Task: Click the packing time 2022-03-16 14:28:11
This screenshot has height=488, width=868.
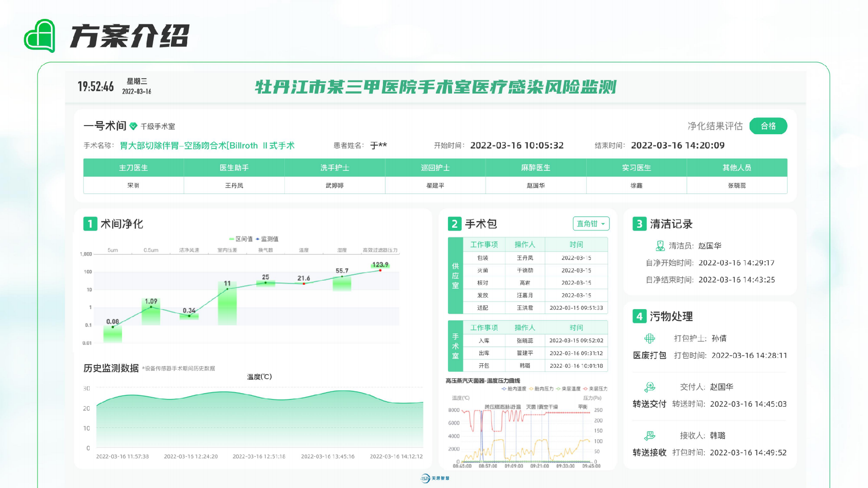Action: click(749, 356)
